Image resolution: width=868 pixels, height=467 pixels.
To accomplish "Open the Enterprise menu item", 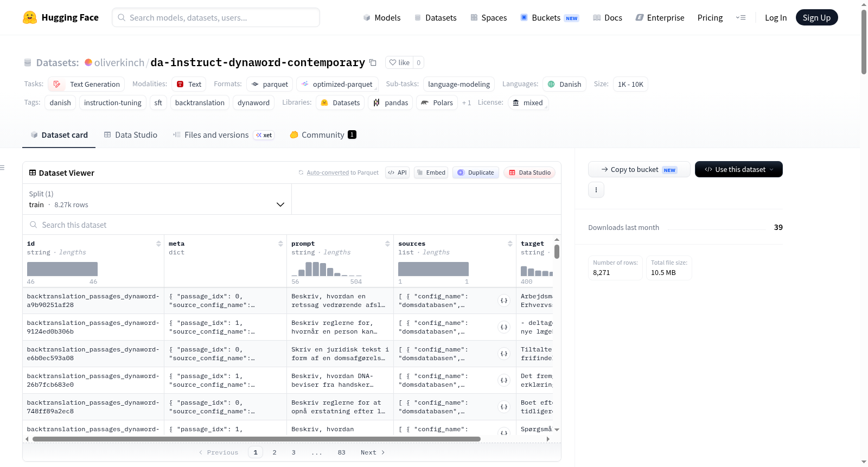I will point(660,18).
